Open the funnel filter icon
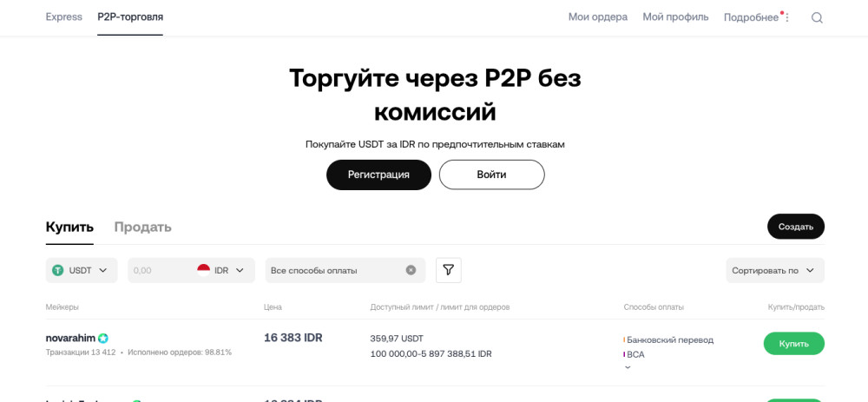The image size is (868, 402). tap(448, 270)
